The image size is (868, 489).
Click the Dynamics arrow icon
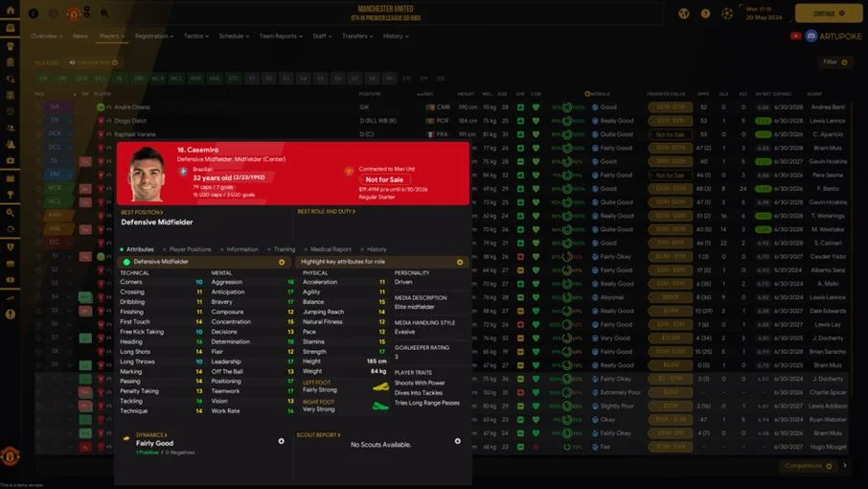tap(126, 438)
